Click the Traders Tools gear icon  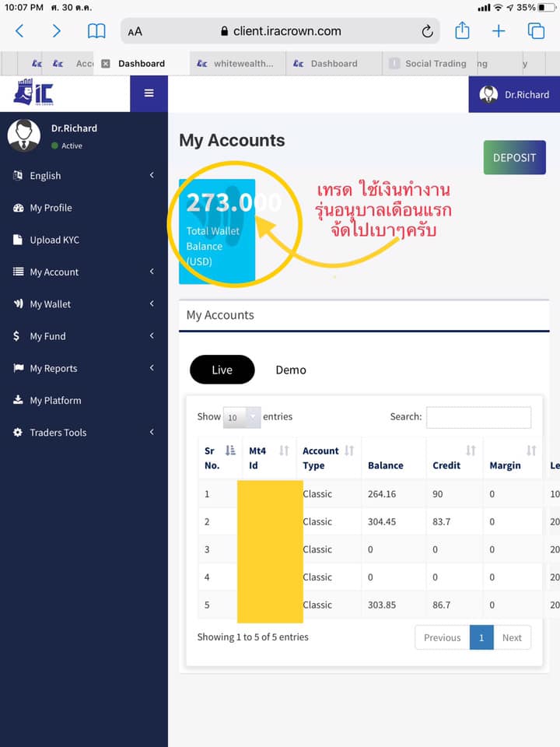[x=18, y=432]
